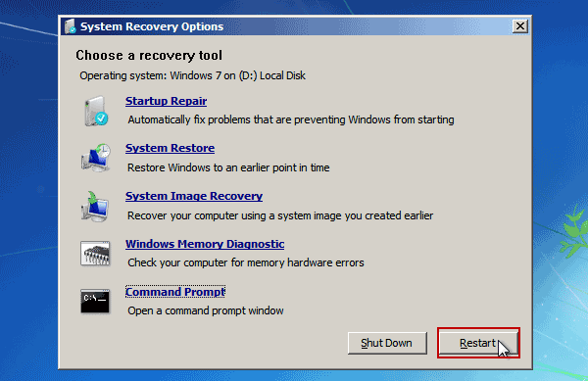Screen dimensions: 588x381
Task: Run the Windows Memory Diagnostic link
Action: 205,244
